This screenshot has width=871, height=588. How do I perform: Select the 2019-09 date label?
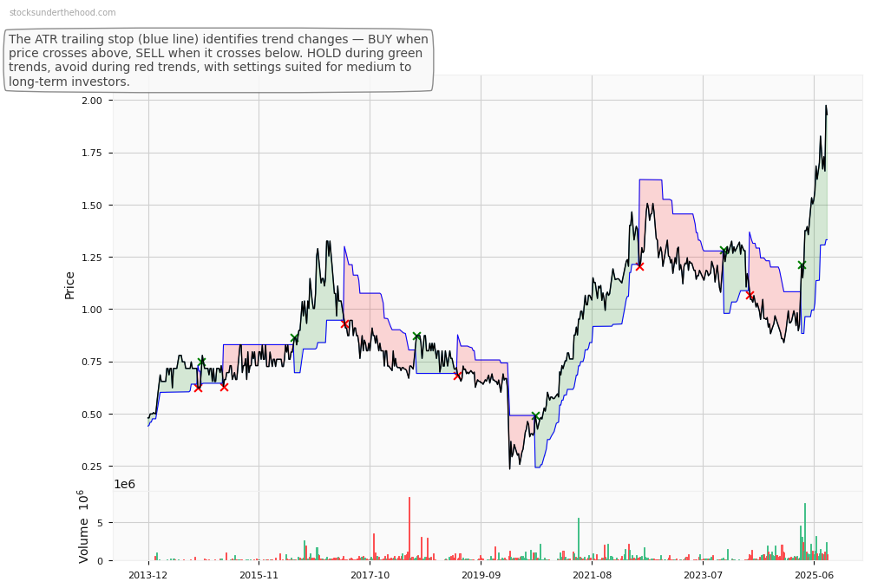[481, 575]
